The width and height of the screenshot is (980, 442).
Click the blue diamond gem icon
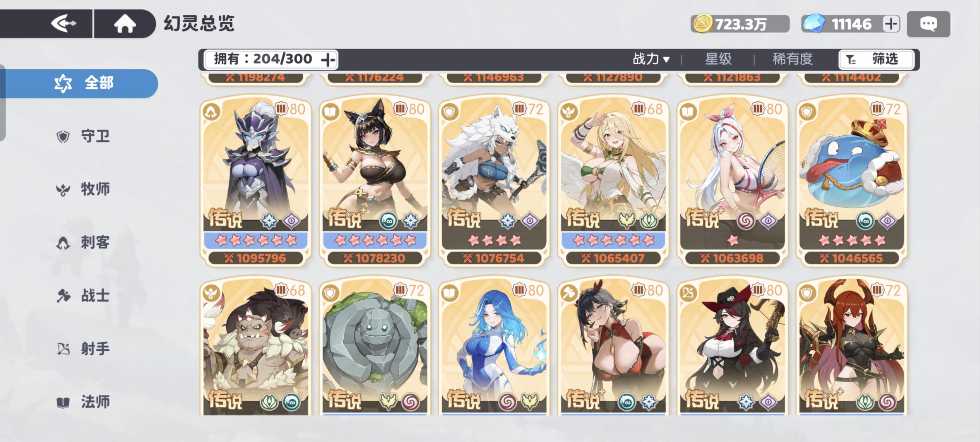(813, 23)
